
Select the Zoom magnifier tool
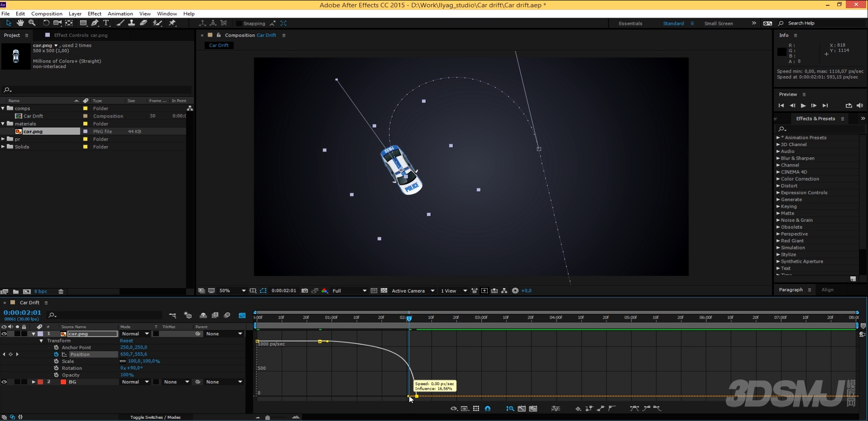tap(32, 23)
